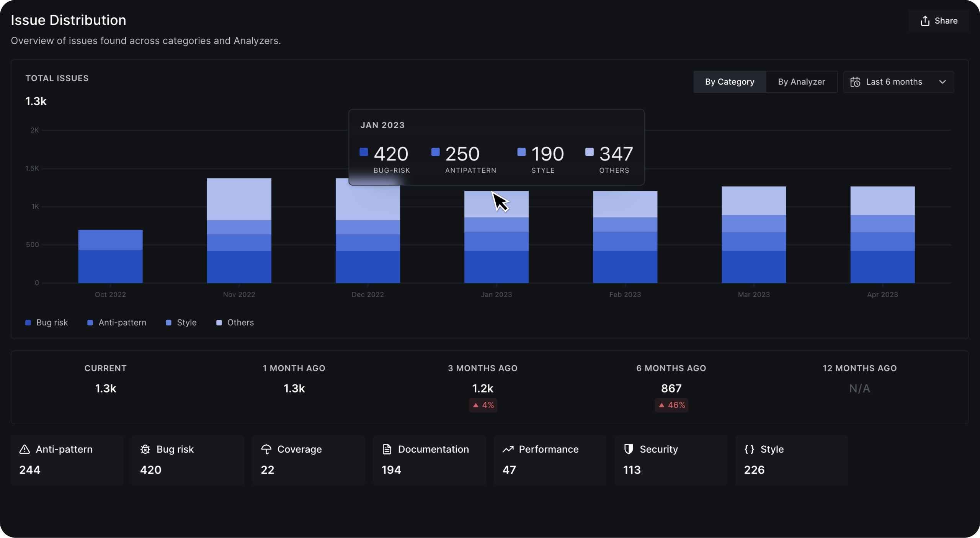Click the Performance trend arrow icon
This screenshot has width=980, height=538.
pyautogui.click(x=508, y=449)
